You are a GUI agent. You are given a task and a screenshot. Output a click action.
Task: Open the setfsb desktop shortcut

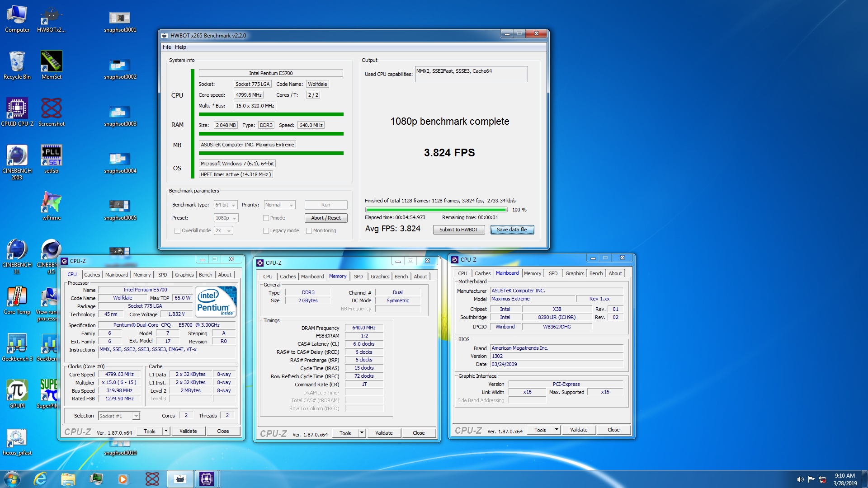[x=51, y=160]
